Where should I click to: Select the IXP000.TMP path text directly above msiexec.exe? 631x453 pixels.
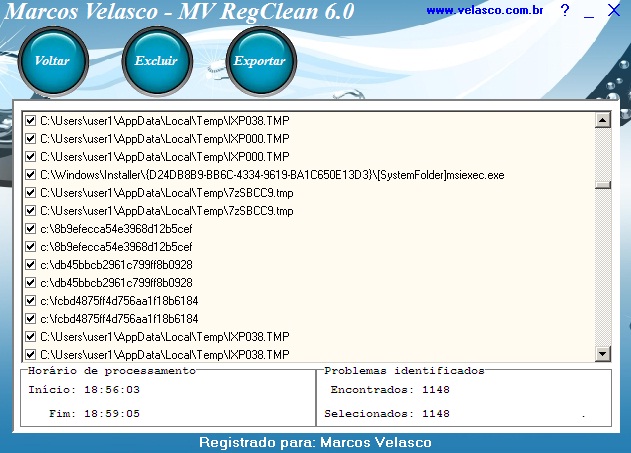[165, 156]
